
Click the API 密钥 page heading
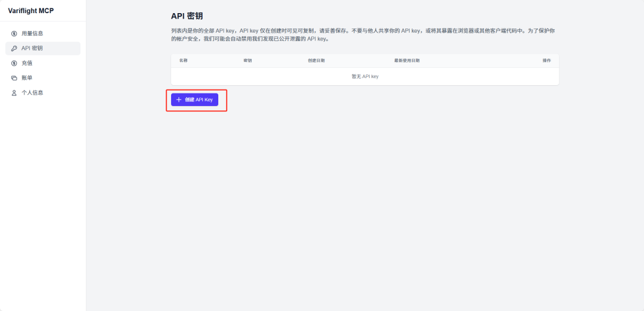[187, 17]
